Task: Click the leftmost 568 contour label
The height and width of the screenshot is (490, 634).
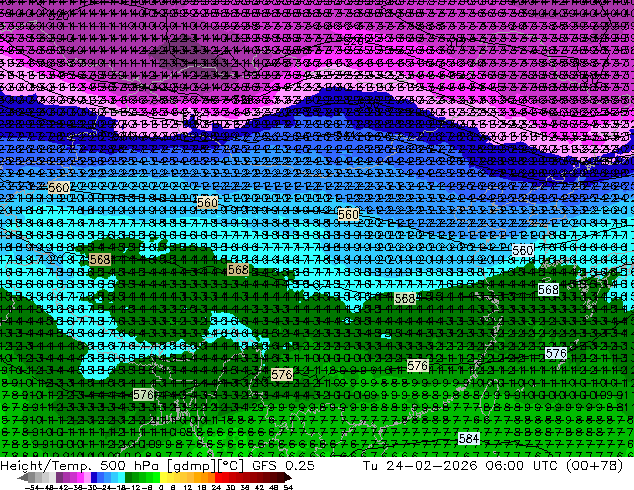Action: point(100,260)
